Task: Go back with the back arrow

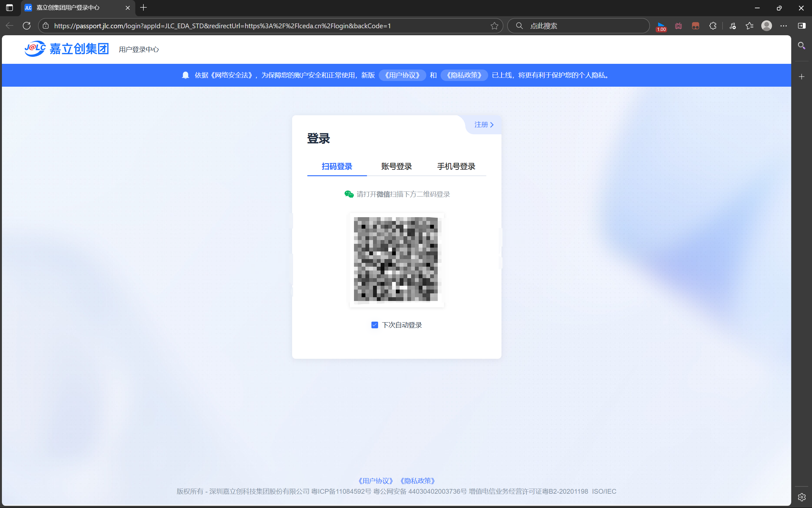Action: click(10, 25)
